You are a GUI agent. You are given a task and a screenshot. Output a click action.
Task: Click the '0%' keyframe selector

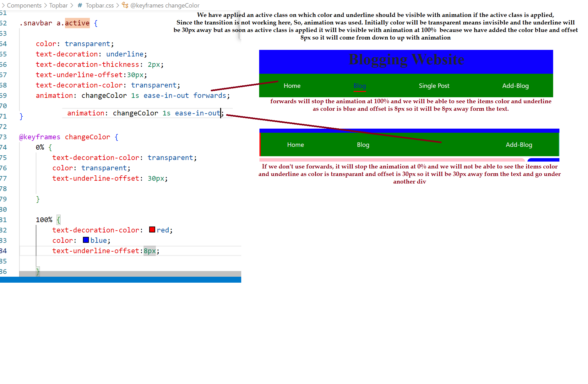(x=40, y=147)
